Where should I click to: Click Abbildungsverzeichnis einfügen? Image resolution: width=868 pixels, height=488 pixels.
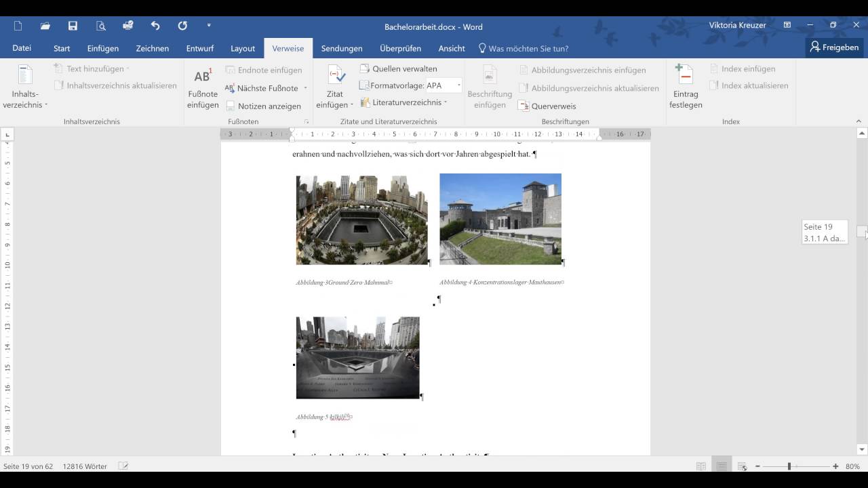(x=582, y=70)
